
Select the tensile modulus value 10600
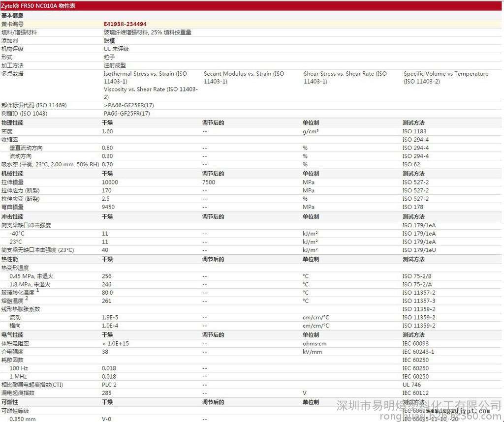point(110,182)
